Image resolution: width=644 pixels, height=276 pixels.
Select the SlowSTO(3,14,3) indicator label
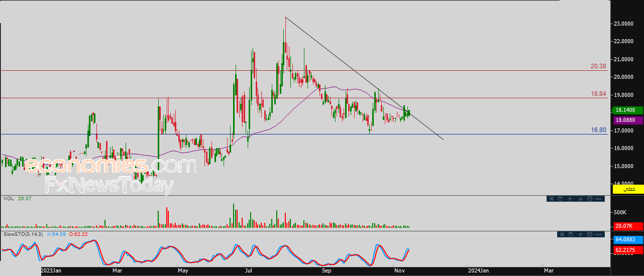[x=24, y=234]
